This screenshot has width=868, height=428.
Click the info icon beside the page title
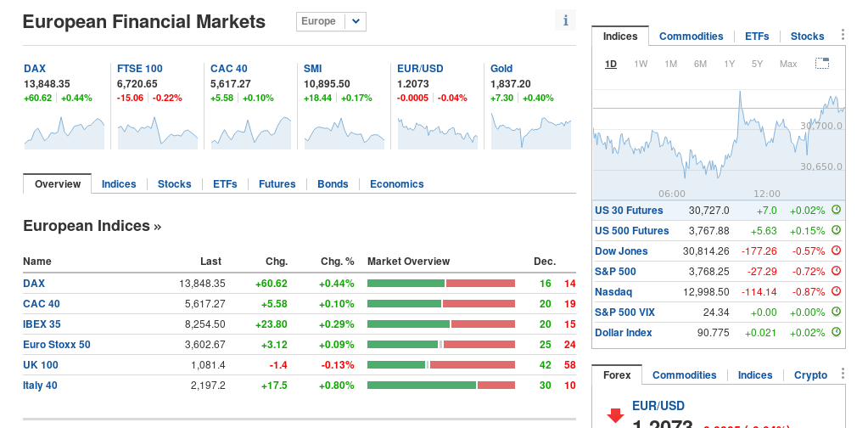[x=565, y=20]
